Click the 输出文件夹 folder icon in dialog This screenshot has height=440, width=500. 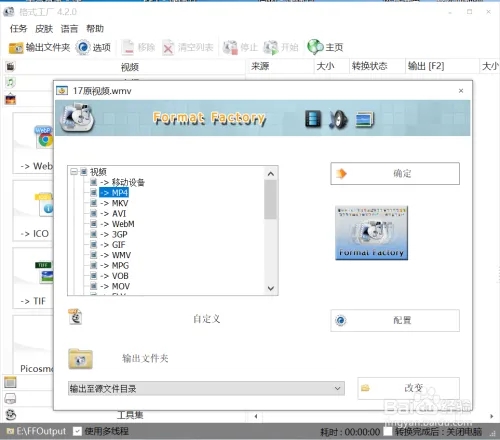(x=80, y=359)
